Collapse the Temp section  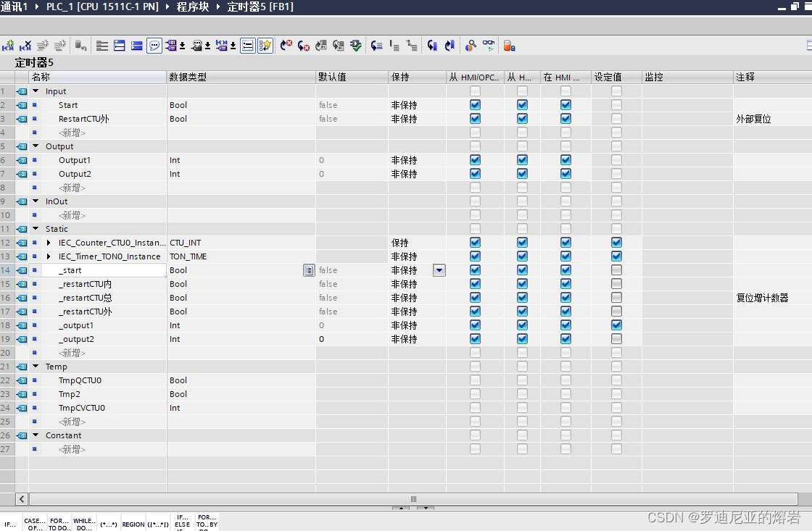[36, 367]
